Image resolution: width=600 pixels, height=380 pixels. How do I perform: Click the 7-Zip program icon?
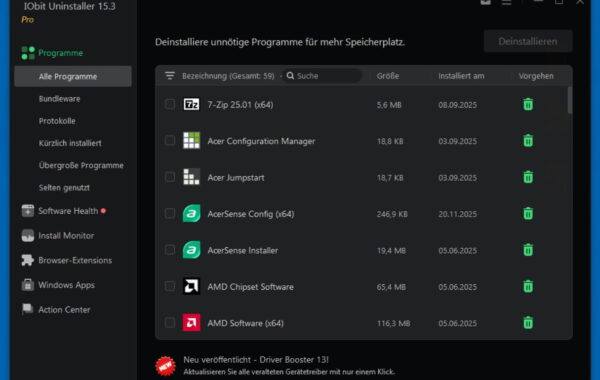click(191, 104)
